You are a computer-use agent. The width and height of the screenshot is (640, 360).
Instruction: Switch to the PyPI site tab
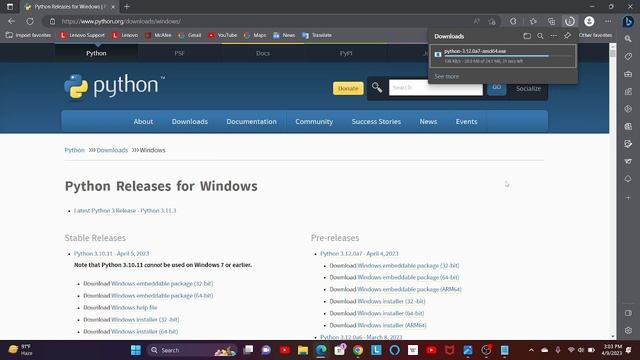[x=346, y=53]
